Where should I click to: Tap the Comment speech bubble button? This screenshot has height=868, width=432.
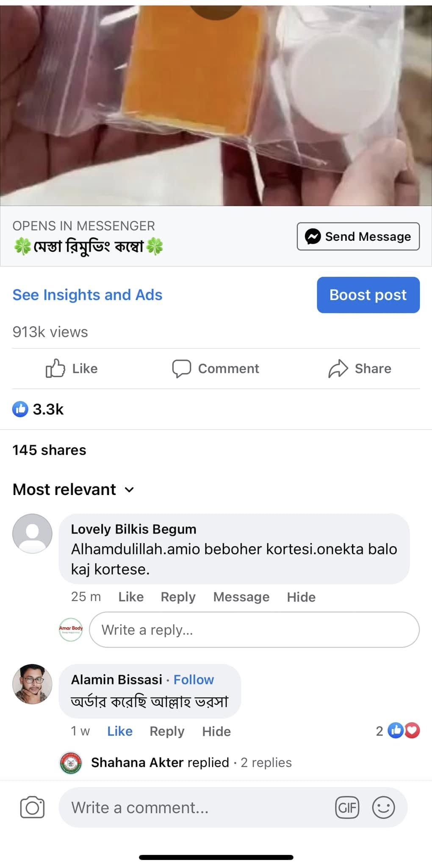(x=216, y=368)
